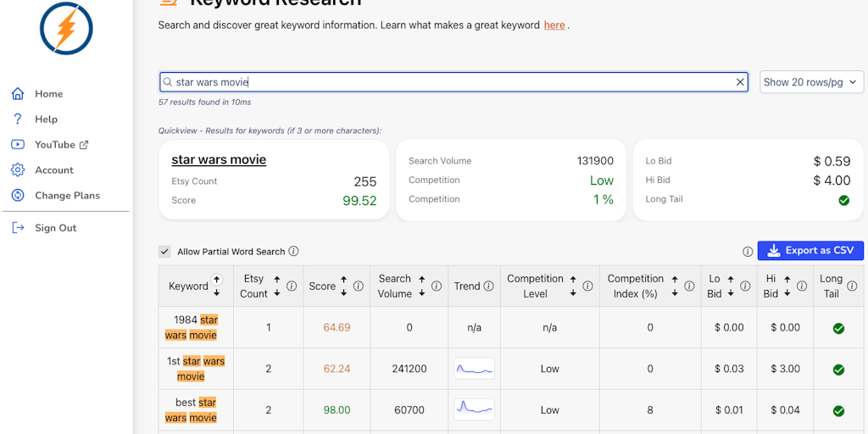
Task: Select the '1st star wars movie' keyword cell
Action: click(x=196, y=369)
